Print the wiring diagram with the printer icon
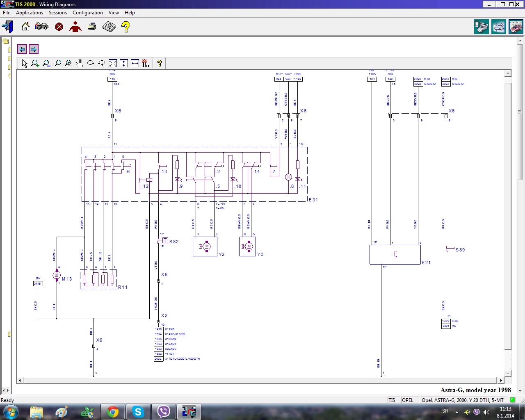 (92, 27)
